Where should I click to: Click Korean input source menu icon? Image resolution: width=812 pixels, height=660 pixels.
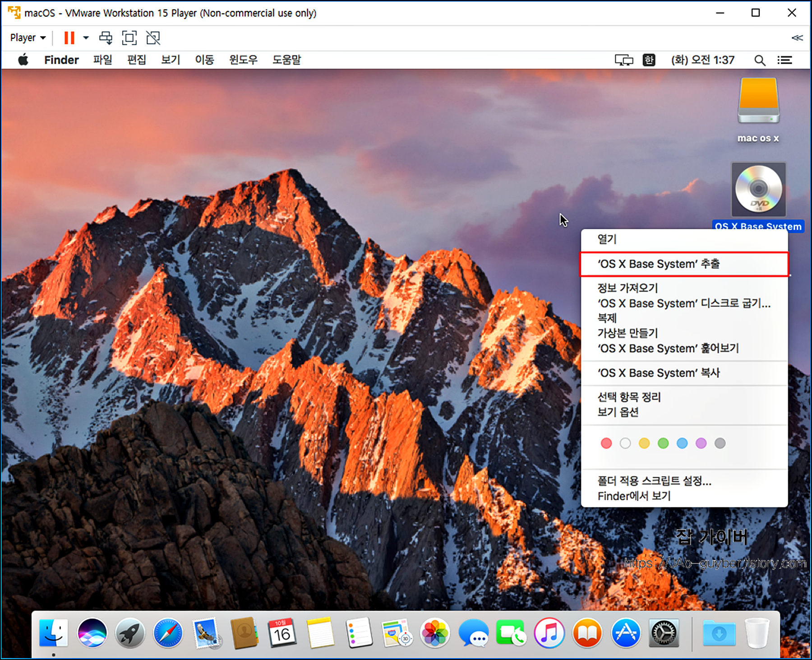click(649, 60)
